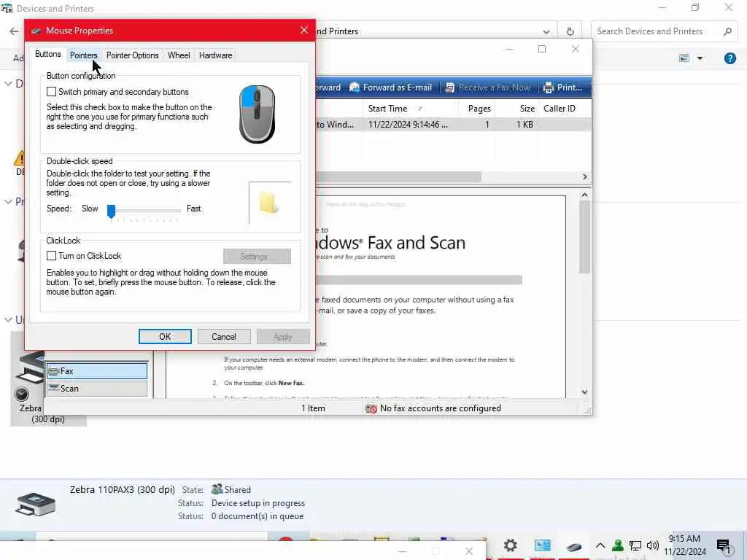
Task: Switch to the Scan view button
Action: (97, 389)
